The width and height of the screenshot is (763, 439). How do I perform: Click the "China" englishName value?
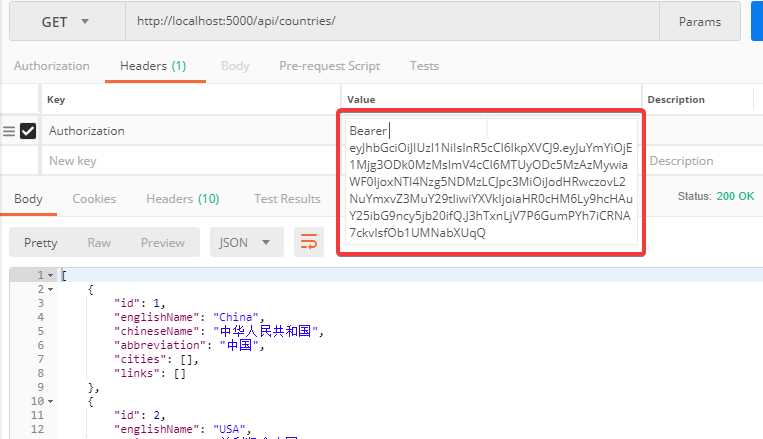(x=236, y=317)
